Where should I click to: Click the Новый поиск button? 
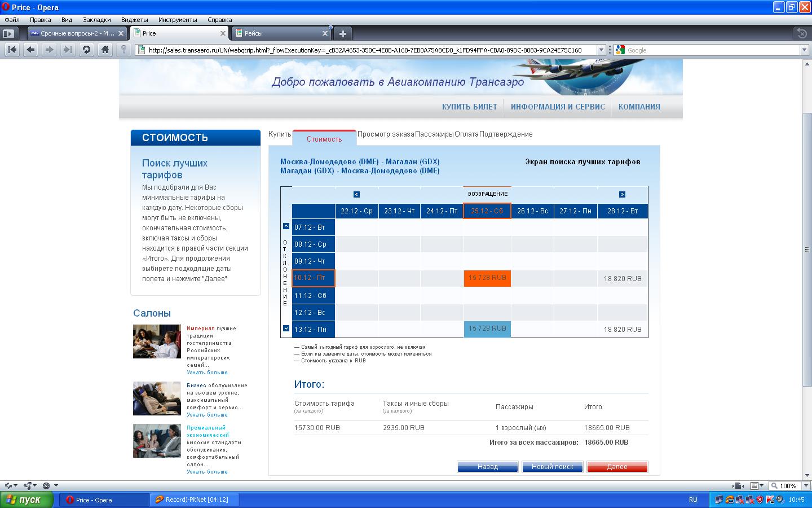point(552,467)
